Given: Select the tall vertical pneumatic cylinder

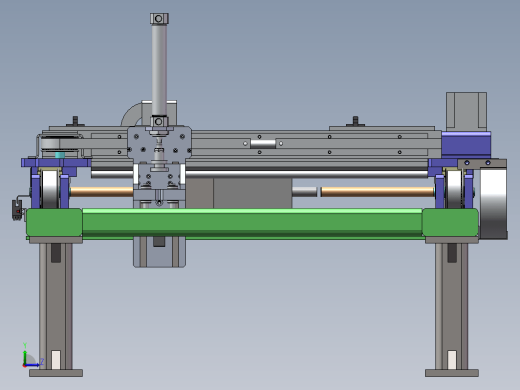Looking at the screenshot, I should point(159,70).
